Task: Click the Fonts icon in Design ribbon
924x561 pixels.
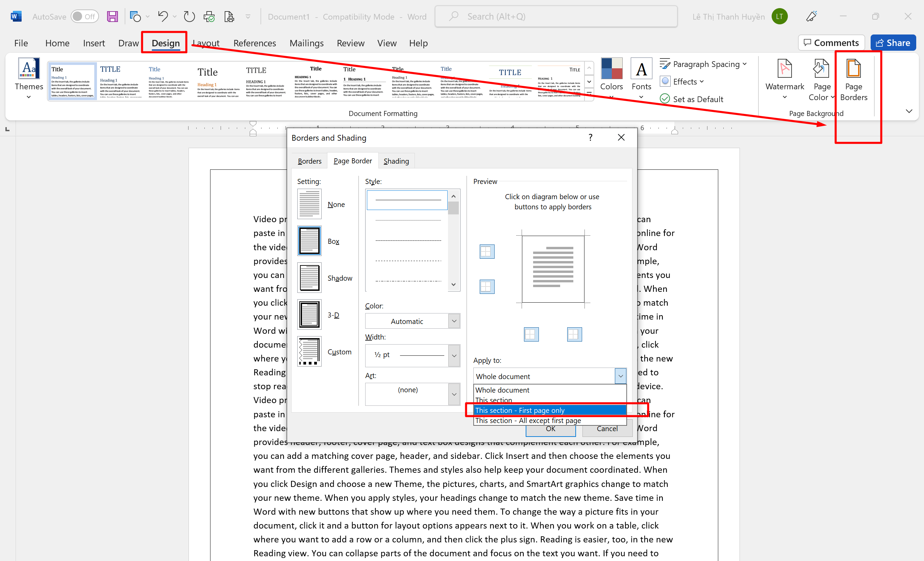Action: tap(641, 69)
